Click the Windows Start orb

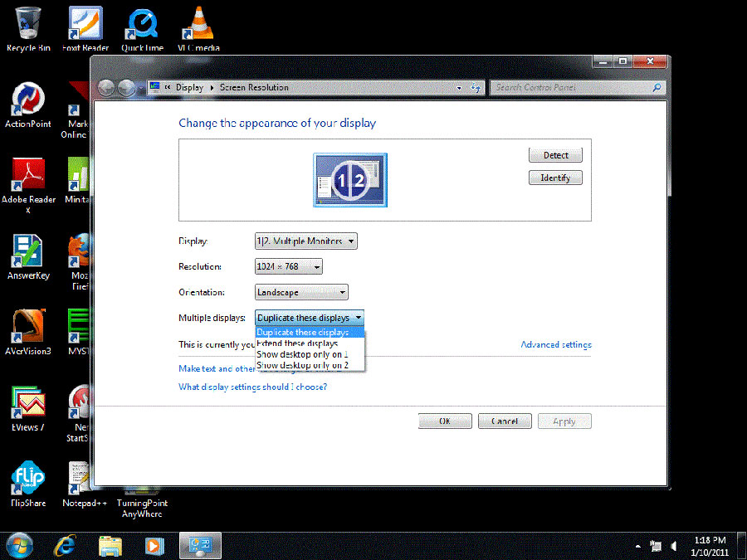coord(20,545)
